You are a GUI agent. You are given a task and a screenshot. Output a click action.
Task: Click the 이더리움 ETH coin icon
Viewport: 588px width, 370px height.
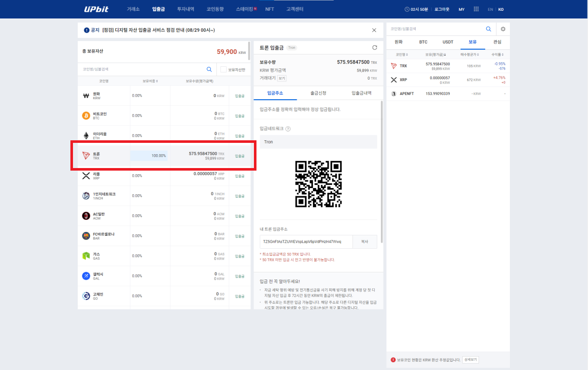click(86, 136)
